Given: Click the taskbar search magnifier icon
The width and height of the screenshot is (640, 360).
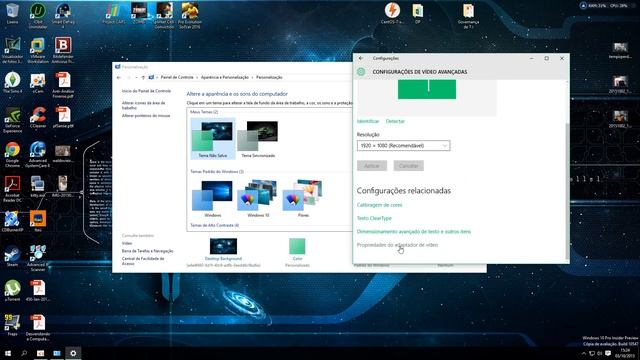Looking at the screenshot, I should (x=24, y=353).
